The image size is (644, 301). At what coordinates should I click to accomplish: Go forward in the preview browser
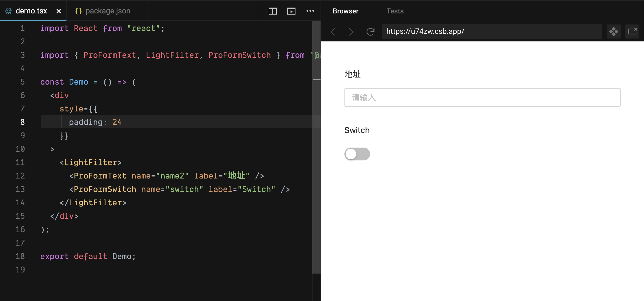click(351, 32)
